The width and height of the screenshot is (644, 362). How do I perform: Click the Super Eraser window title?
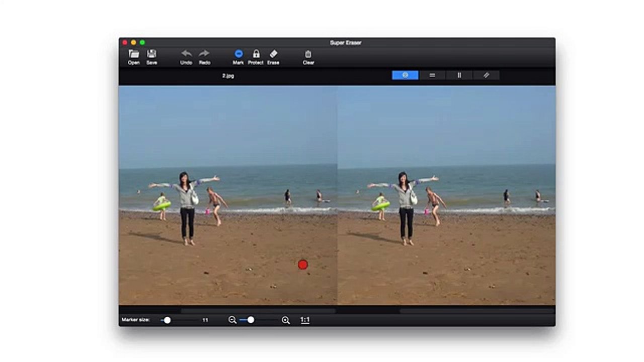click(346, 43)
